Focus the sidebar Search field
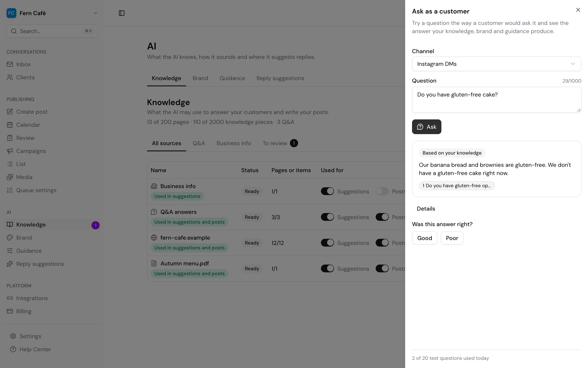 (52, 31)
